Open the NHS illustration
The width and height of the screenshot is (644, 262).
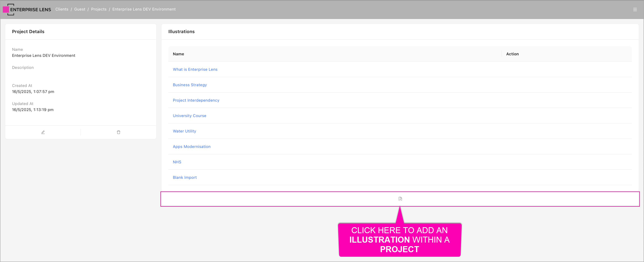pyautogui.click(x=177, y=162)
